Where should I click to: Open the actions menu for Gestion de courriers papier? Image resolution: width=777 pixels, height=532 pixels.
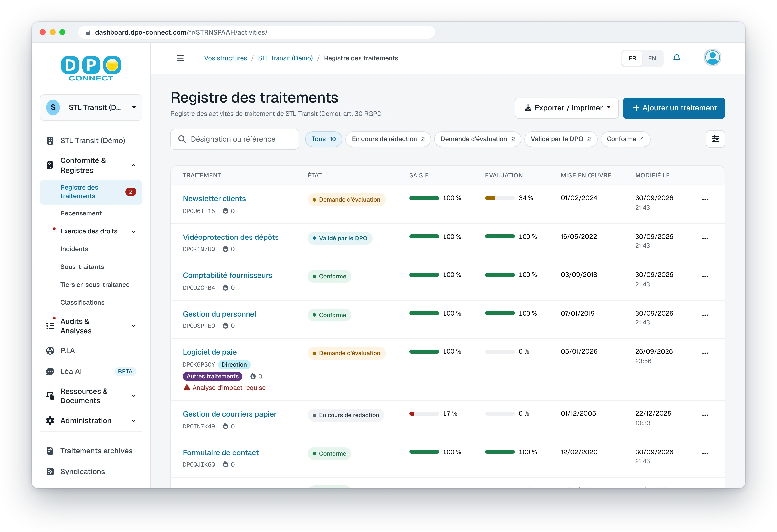[x=705, y=415]
